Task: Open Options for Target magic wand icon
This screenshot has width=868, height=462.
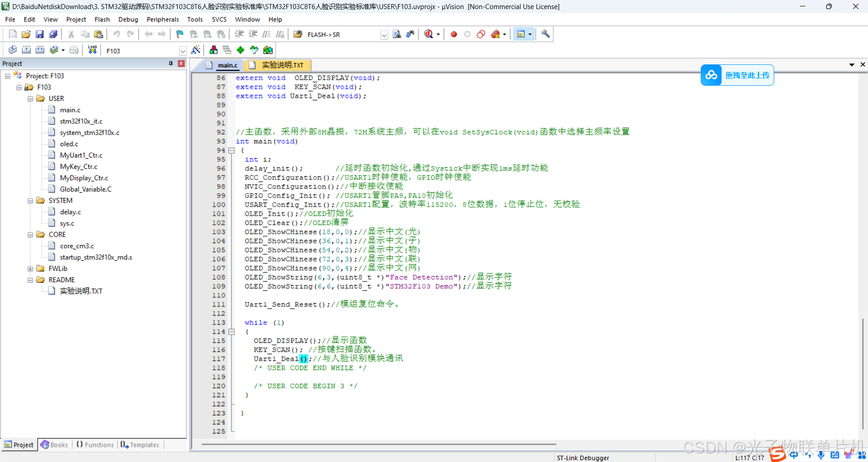Action: (x=196, y=50)
